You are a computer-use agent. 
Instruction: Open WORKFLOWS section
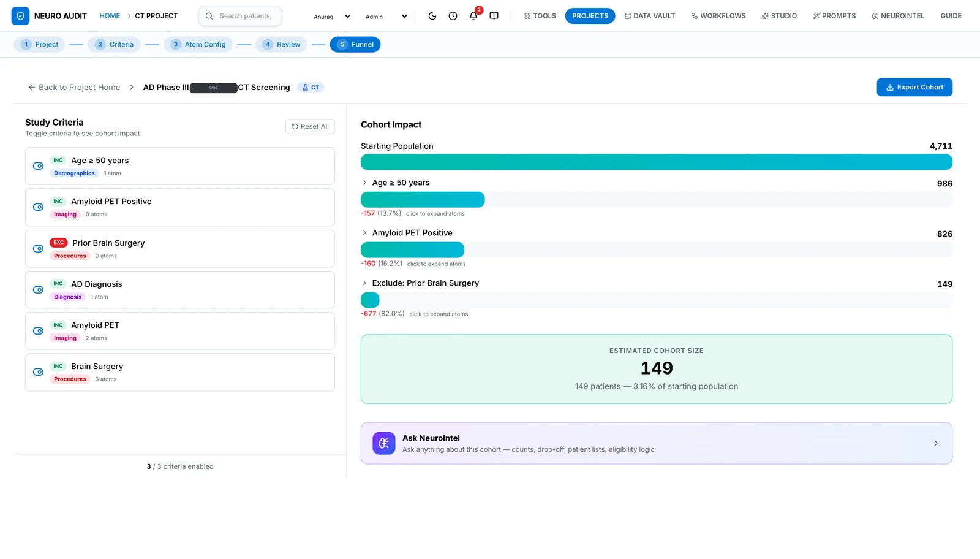click(x=718, y=16)
